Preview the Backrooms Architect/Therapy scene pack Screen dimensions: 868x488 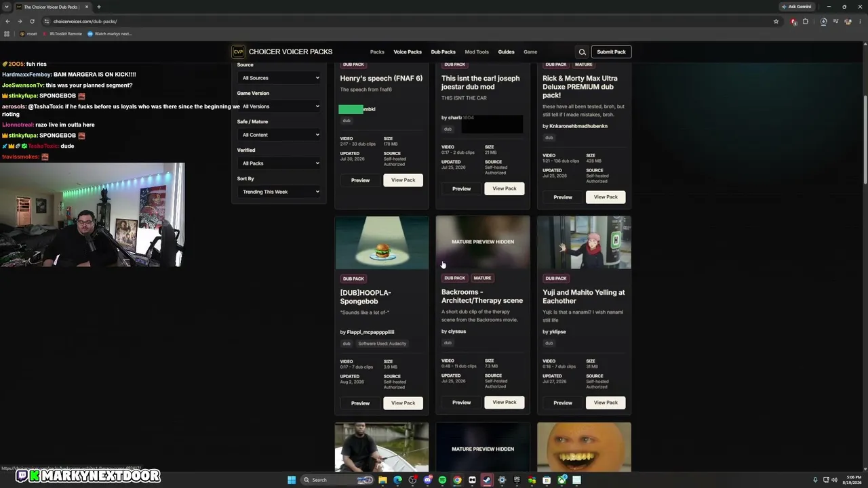click(461, 403)
